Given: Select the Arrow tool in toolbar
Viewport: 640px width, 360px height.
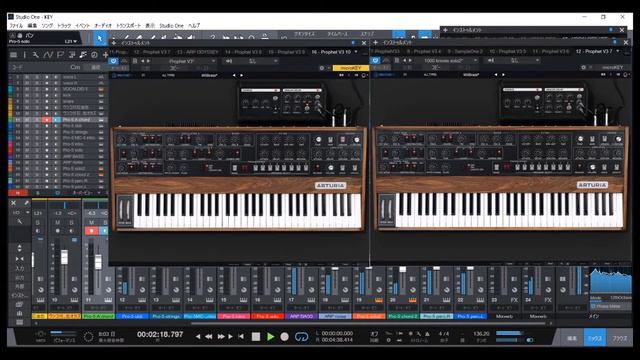Looking at the screenshot, I should (x=100, y=39).
